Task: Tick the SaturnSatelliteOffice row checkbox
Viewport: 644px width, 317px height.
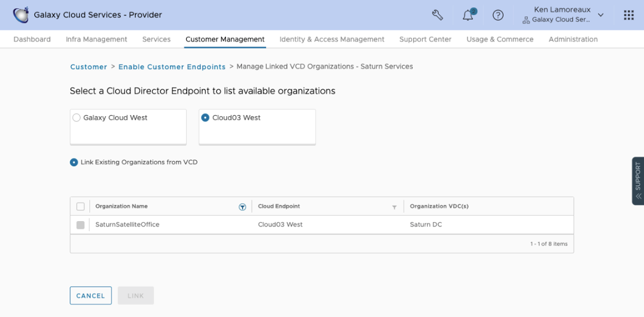Action: [80, 225]
